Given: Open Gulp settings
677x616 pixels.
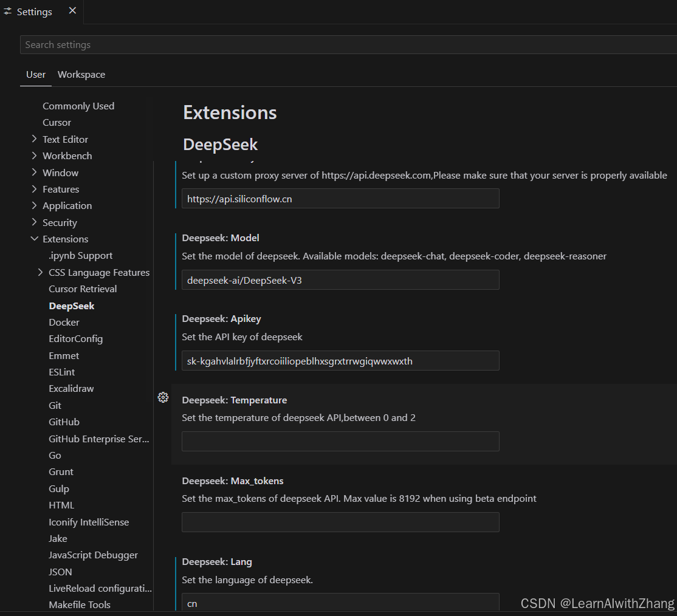Looking at the screenshot, I should [59, 488].
